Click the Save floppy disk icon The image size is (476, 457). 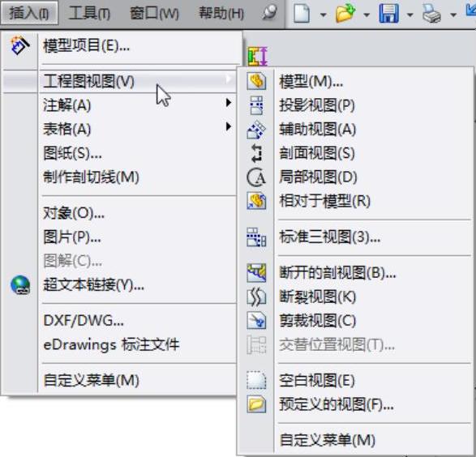tap(388, 13)
